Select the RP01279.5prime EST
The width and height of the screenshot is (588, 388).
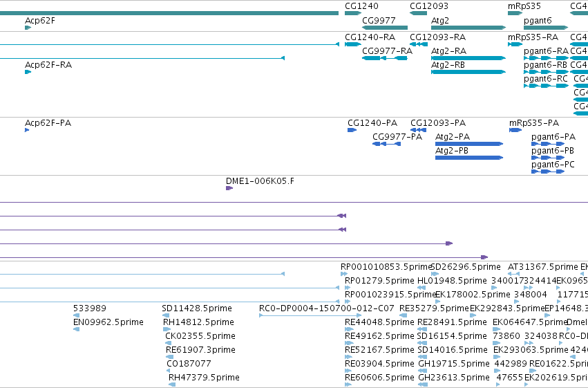(348, 288)
